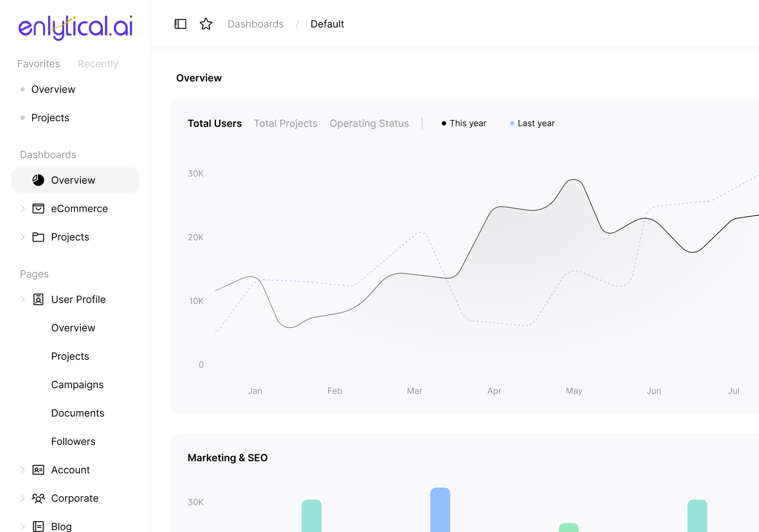Click the Blog notebook icon
Image resolution: width=759 pixels, height=532 pixels.
[x=38, y=526]
